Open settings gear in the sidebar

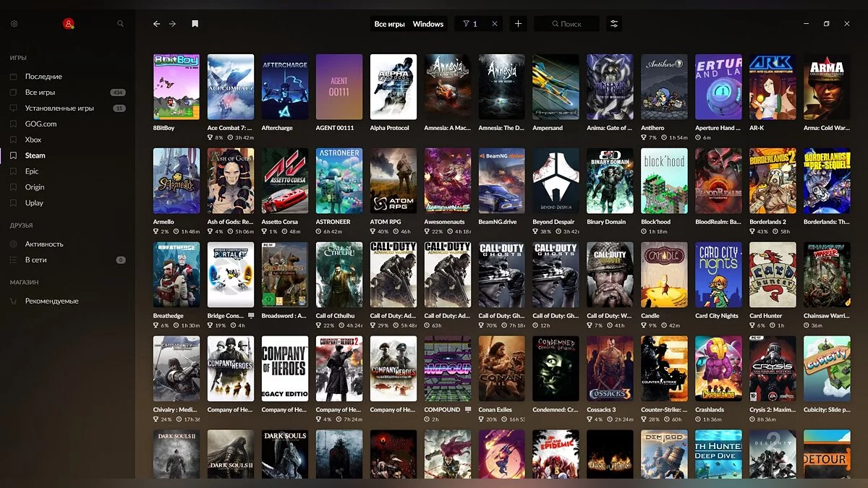(x=14, y=24)
